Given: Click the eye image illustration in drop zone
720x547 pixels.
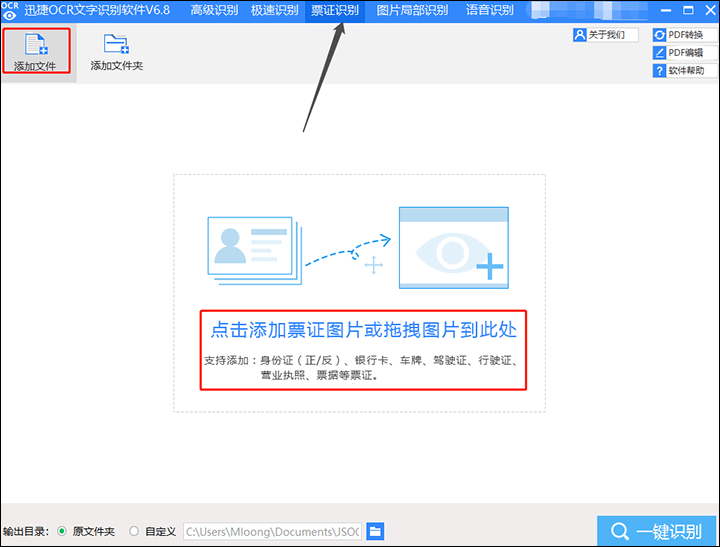Looking at the screenshot, I should point(453,247).
